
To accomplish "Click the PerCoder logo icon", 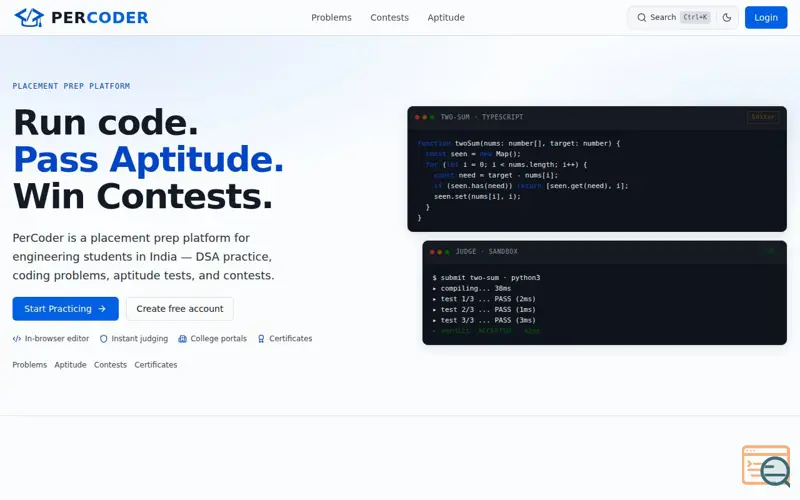I will pos(29,17).
